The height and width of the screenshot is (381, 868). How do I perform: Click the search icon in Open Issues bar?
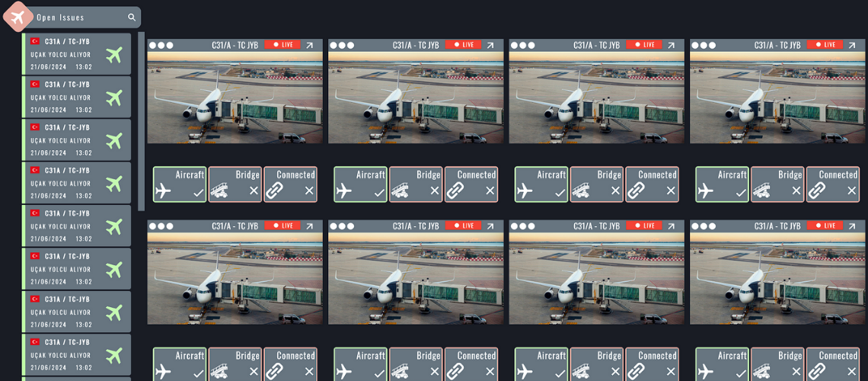point(132,18)
